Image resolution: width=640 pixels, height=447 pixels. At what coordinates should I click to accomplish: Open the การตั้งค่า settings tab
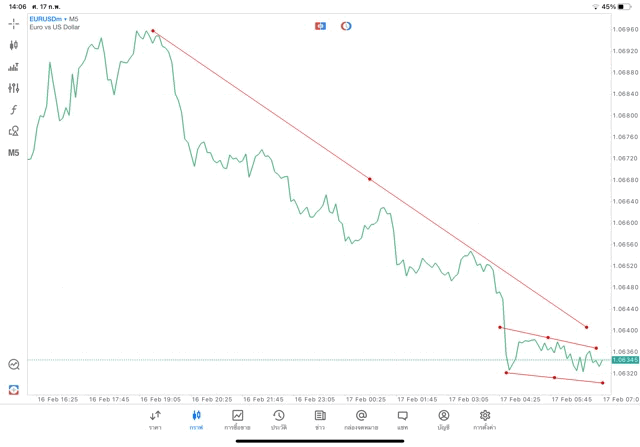(x=485, y=420)
